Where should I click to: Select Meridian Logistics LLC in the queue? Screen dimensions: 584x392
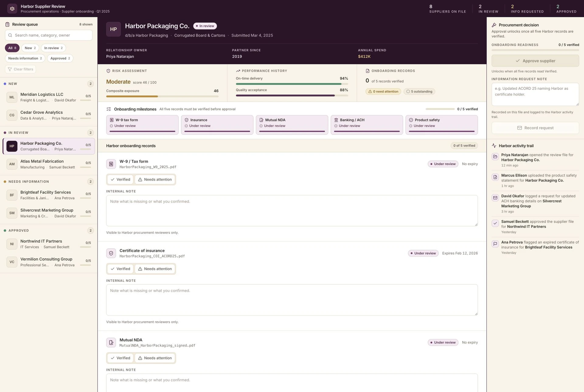point(49,97)
